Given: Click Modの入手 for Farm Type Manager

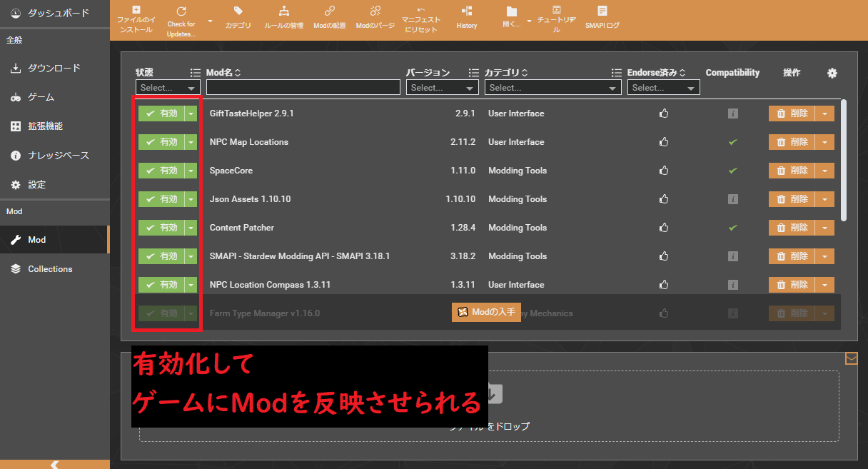Looking at the screenshot, I should [x=486, y=313].
